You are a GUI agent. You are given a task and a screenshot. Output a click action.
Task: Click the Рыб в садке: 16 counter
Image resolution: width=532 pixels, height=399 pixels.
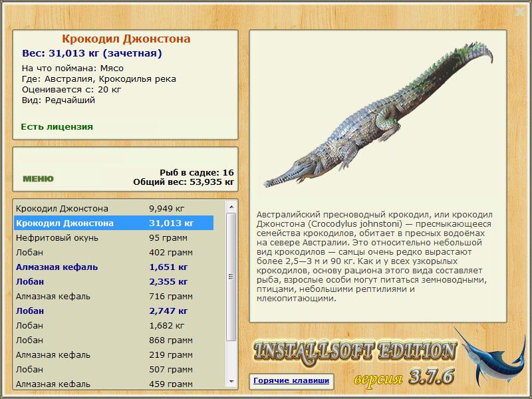coord(197,172)
